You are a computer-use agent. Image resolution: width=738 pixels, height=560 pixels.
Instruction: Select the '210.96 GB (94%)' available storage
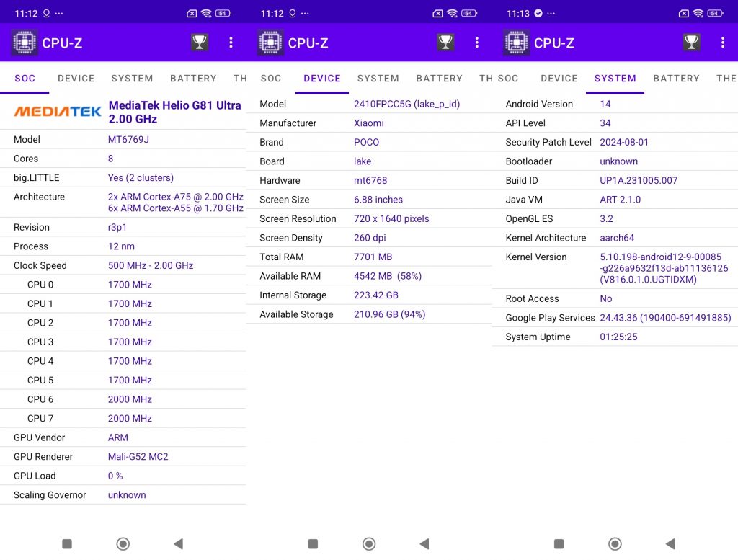point(389,314)
